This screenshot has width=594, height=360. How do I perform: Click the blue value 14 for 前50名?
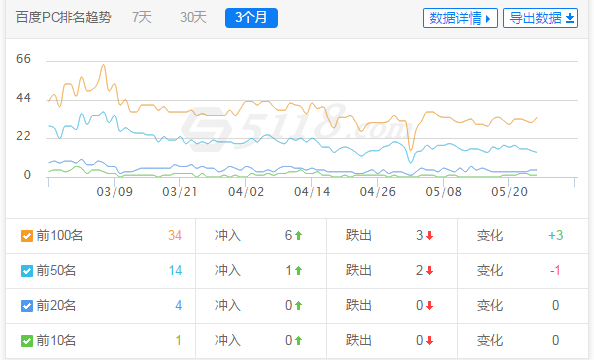pyautogui.click(x=175, y=270)
